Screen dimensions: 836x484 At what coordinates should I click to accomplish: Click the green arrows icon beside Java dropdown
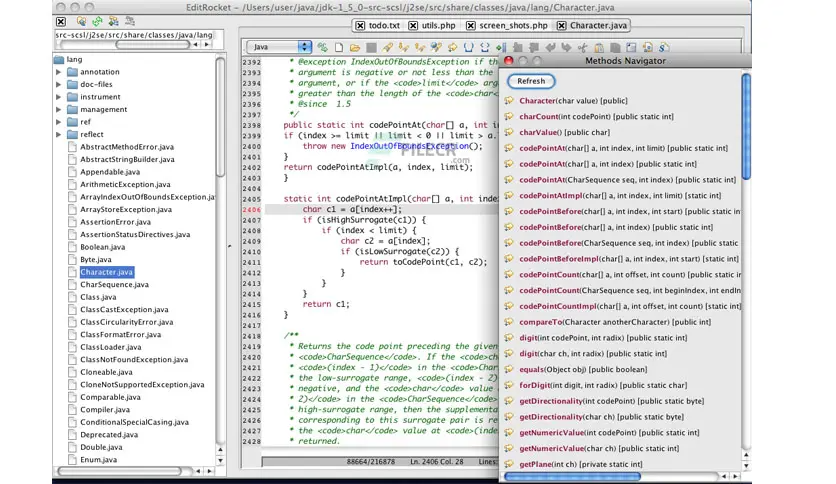322,46
